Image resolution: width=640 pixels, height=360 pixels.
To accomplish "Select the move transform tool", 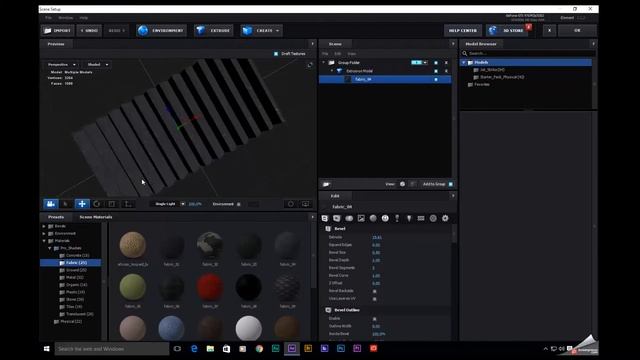I will (82, 204).
